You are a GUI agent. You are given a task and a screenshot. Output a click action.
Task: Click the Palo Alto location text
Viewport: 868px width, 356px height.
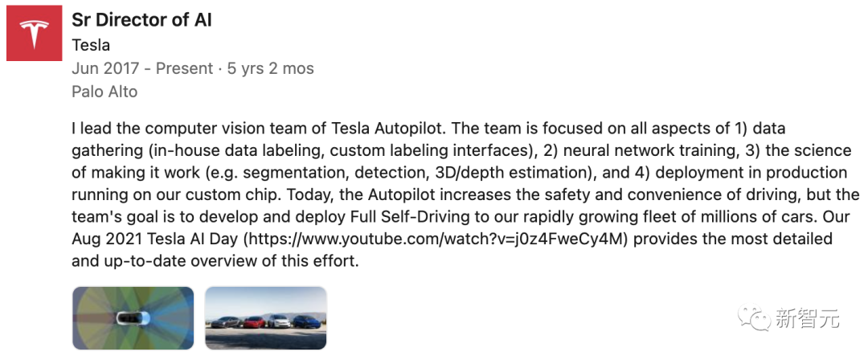click(104, 92)
